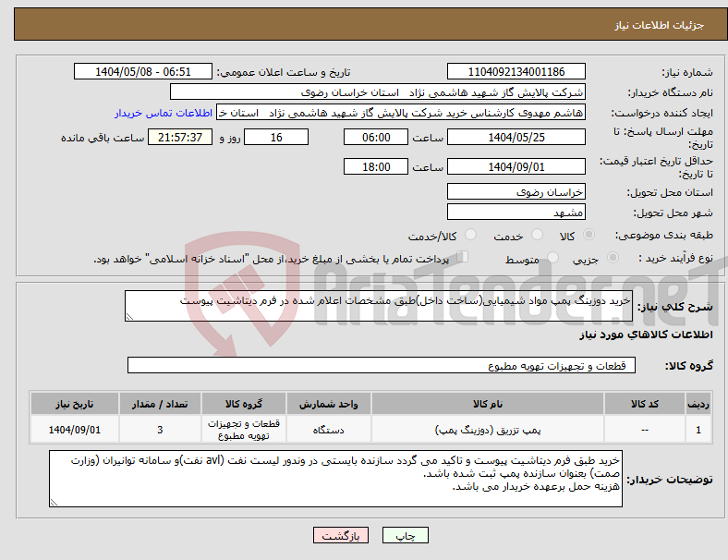Click the واحد شمارش column header
This screenshot has height=560, width=728.
click(x=328, y=404)
